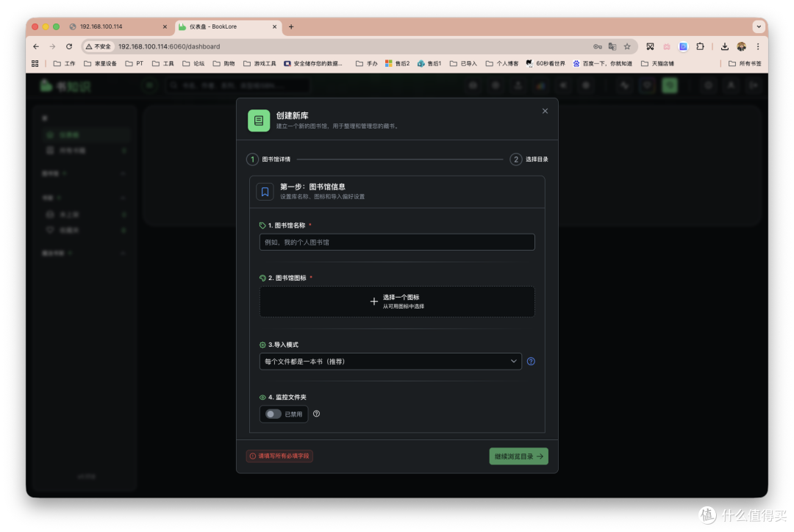Select step 1 图书馆详情

click(x=269, y=159)
